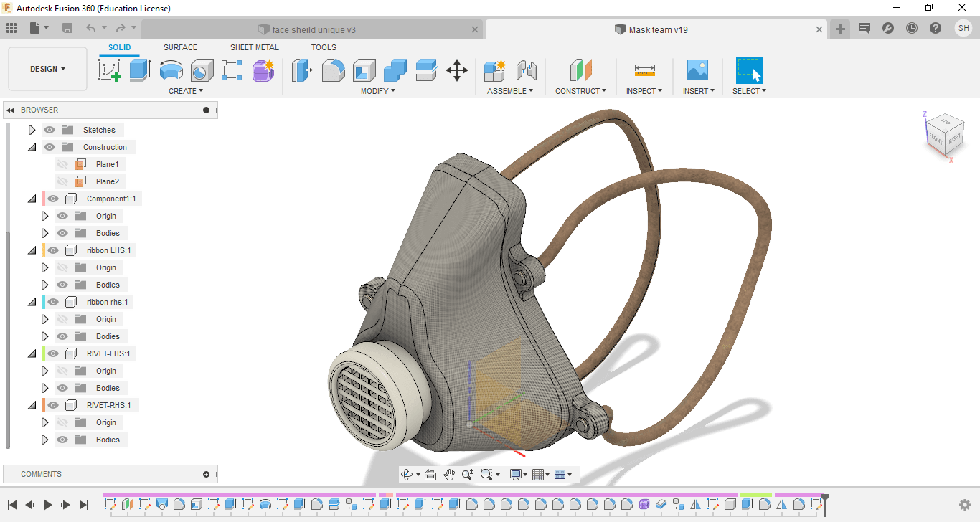Open the MODIFY dropdown menu
Screen dimensions: 980x522
pos(377,91)
